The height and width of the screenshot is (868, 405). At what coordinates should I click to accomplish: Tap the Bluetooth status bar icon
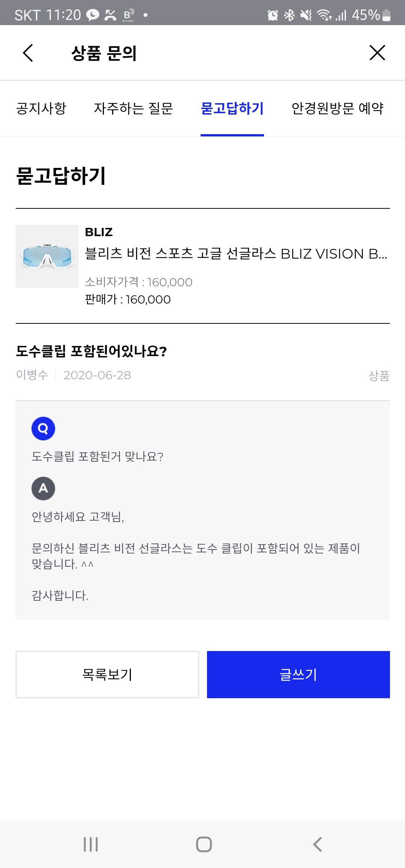pyautogui.click(x=289, y=15)
